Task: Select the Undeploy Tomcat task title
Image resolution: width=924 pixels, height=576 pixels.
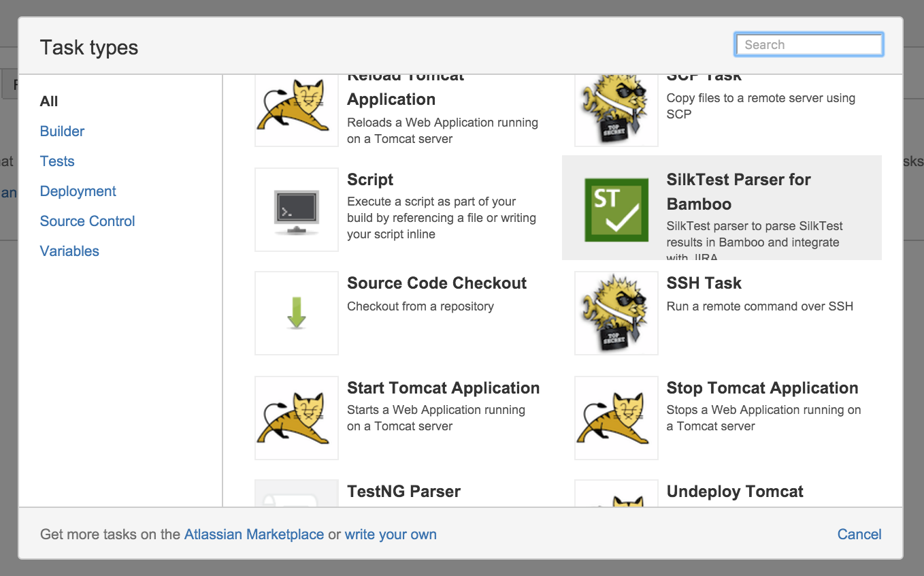Action: coord(735,492)
